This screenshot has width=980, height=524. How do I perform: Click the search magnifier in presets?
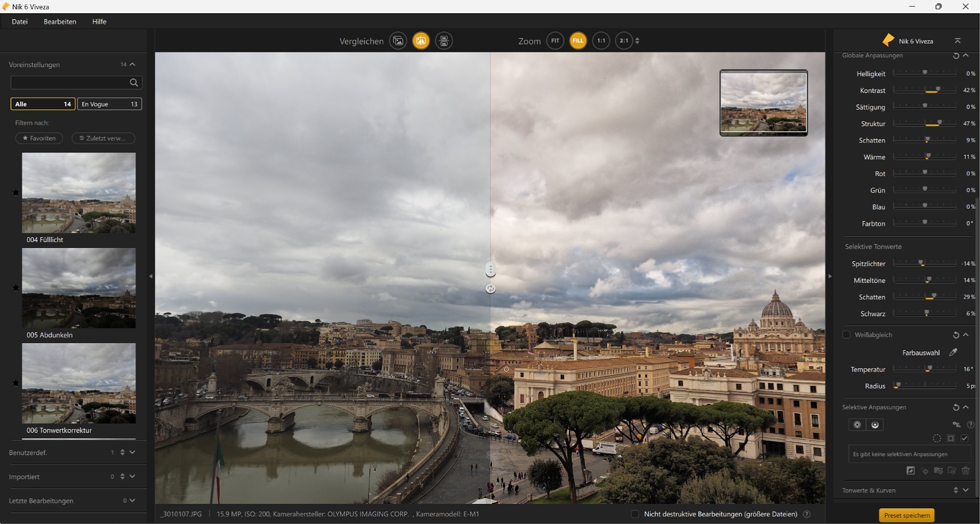134,82
